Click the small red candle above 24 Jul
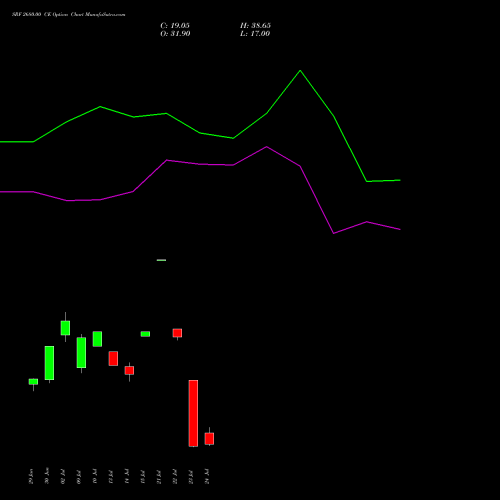 pyautogui.click(x=209, y=439)
